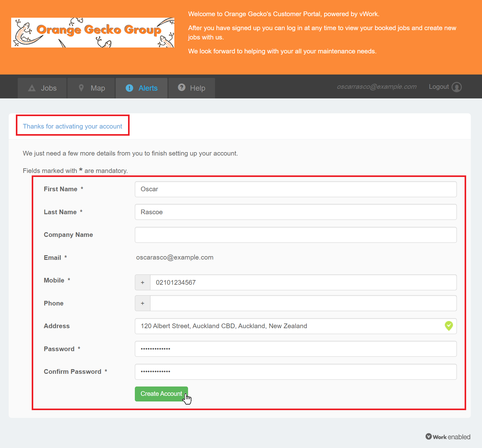
Task: Click the 'Welcome to Orange Gecko's Customer Portal' text
Action: [284, 14]
